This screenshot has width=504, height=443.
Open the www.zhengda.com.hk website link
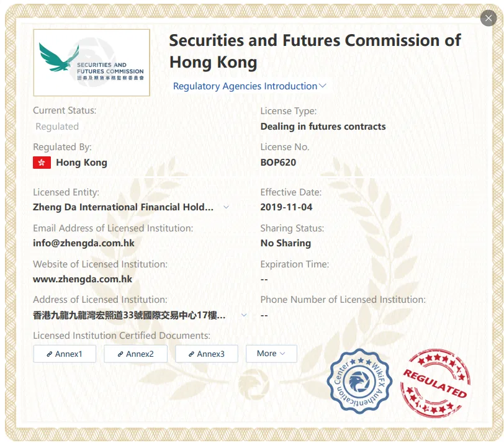pyautogui.click(x=83, y=279)
